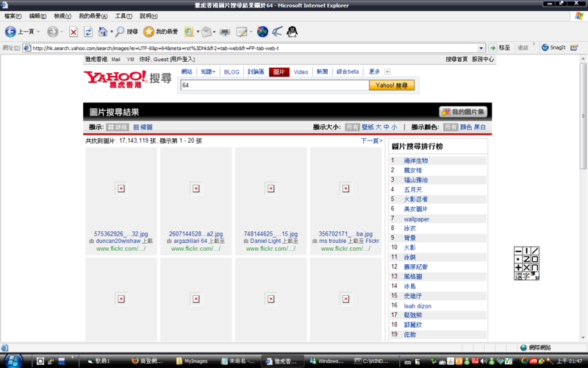Viewport: 588px width, 368px height.
Task: Click the IE Back arrow button
Action: (x=10, y=32)
